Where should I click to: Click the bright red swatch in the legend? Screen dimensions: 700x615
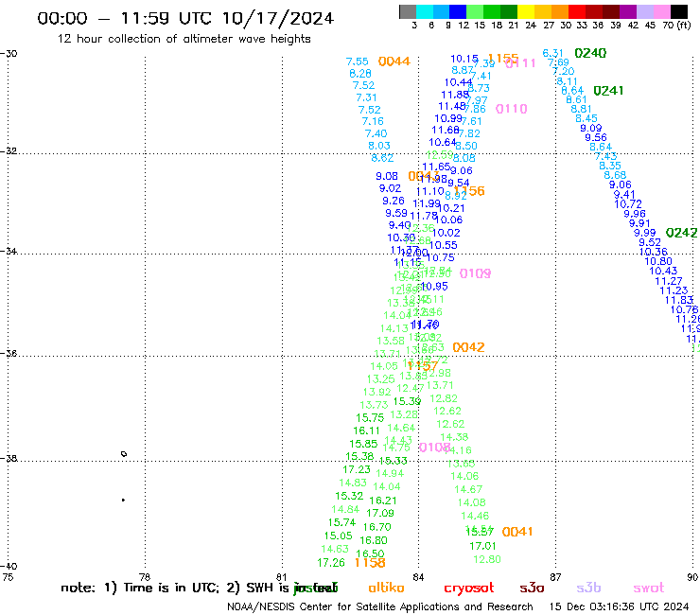577,11
